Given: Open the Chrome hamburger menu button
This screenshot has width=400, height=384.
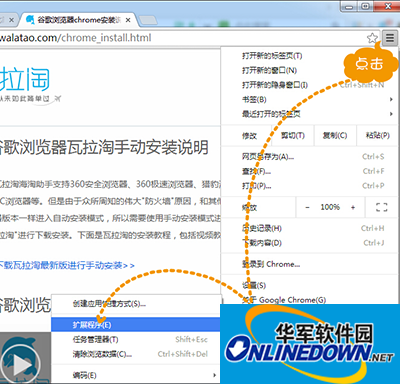Looking at the screenshot, I should pyautogui.click(x=390, y=38).
